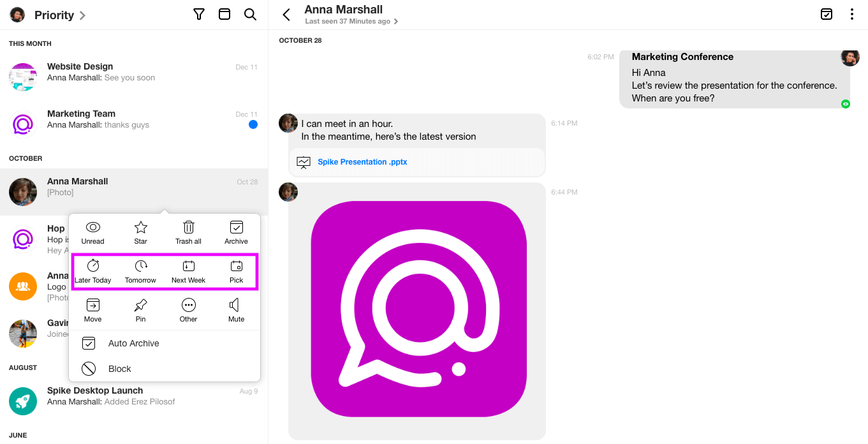Click the green seen-eye indicator

(x=846, y=104)
